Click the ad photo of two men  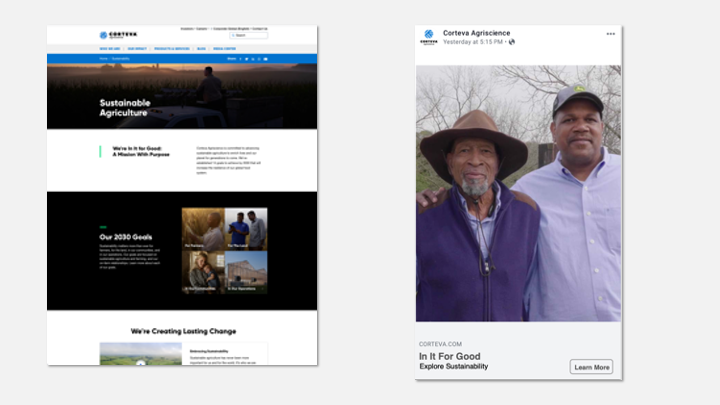point(518,193)
